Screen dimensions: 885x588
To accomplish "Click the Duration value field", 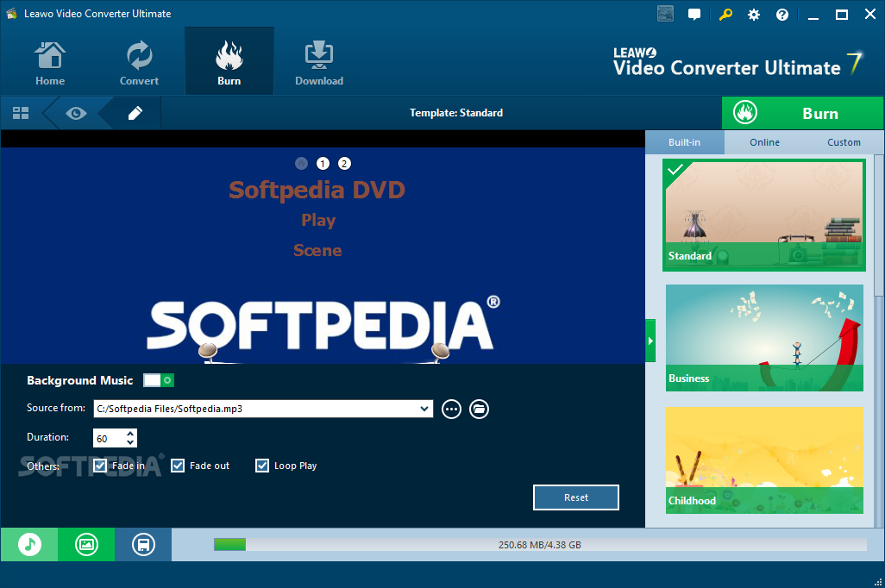I will click(109, 439).
